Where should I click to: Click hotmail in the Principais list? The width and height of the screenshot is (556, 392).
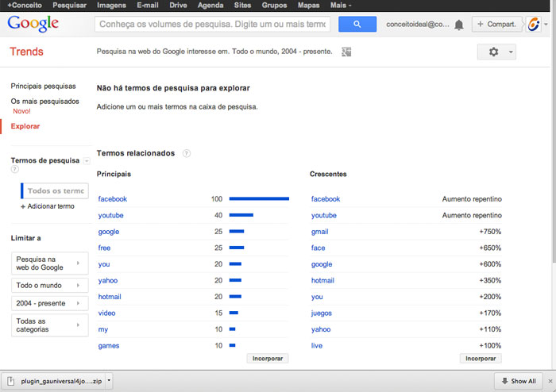pos(110,297)
